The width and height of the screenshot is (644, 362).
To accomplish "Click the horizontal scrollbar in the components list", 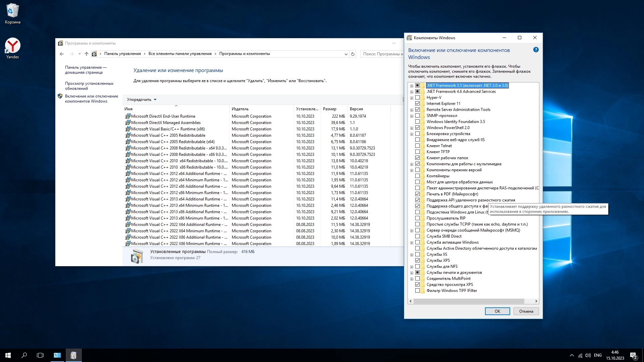I will 468,301.
